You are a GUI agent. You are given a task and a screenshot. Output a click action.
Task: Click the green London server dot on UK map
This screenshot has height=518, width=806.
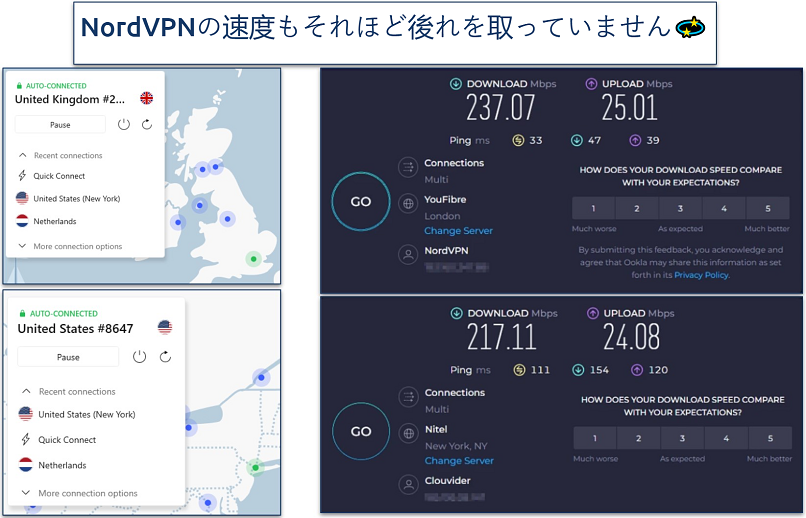point(253,258)
